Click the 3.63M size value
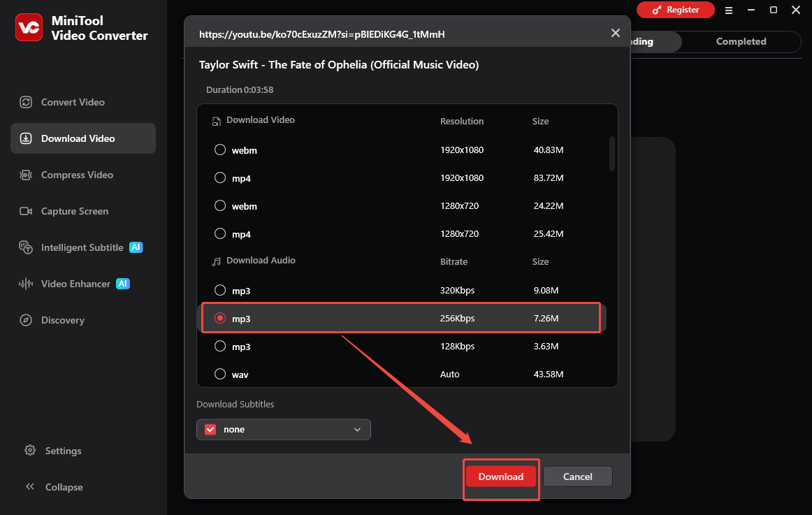The width and height of the screenshot is (812, 515). click(x=546, y=347)
